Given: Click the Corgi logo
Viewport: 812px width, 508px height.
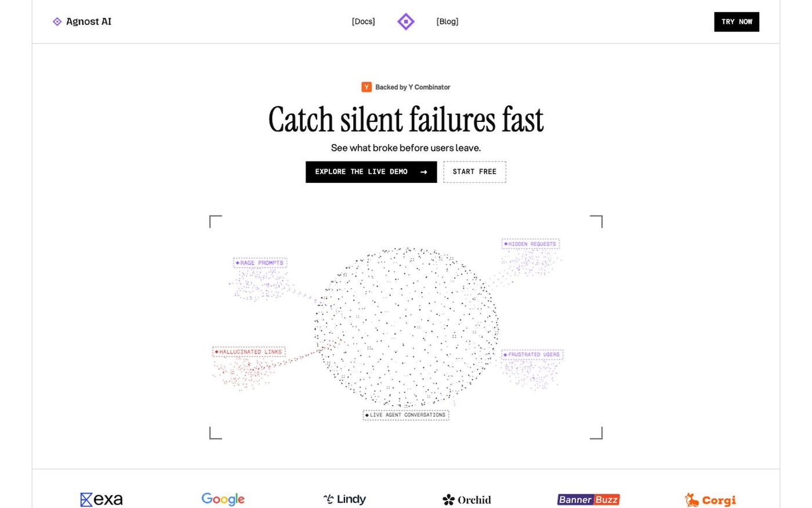Looking at the screenshot, I should (x=710, y=500).
